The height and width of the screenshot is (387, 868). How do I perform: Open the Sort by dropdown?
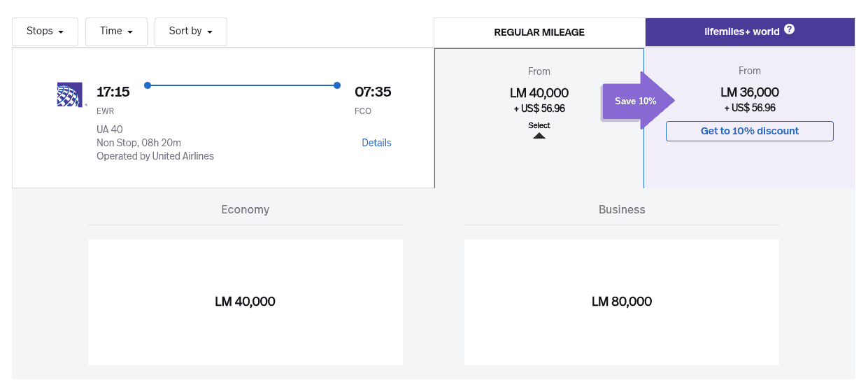tap(190, 31)
